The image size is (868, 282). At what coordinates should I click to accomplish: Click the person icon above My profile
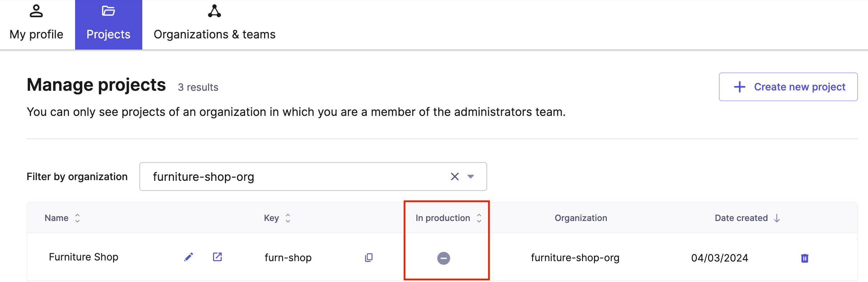(36, 11)
